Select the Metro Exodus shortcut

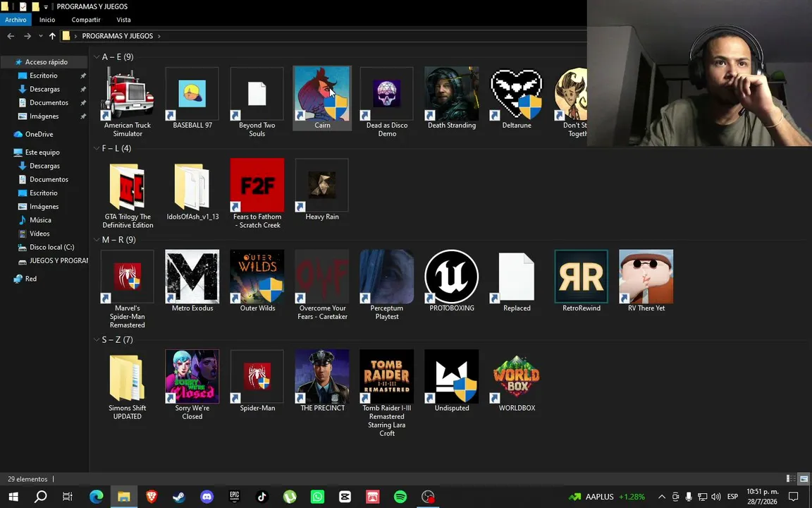(192, 281)
